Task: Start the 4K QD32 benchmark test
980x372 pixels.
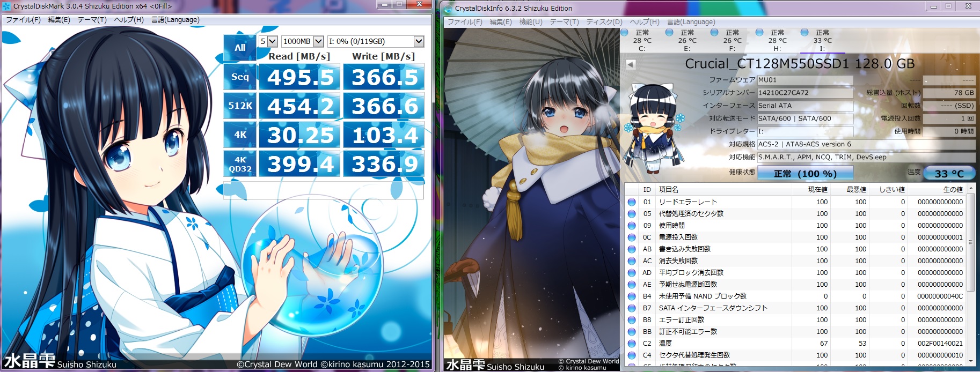Action: [240, 163]
